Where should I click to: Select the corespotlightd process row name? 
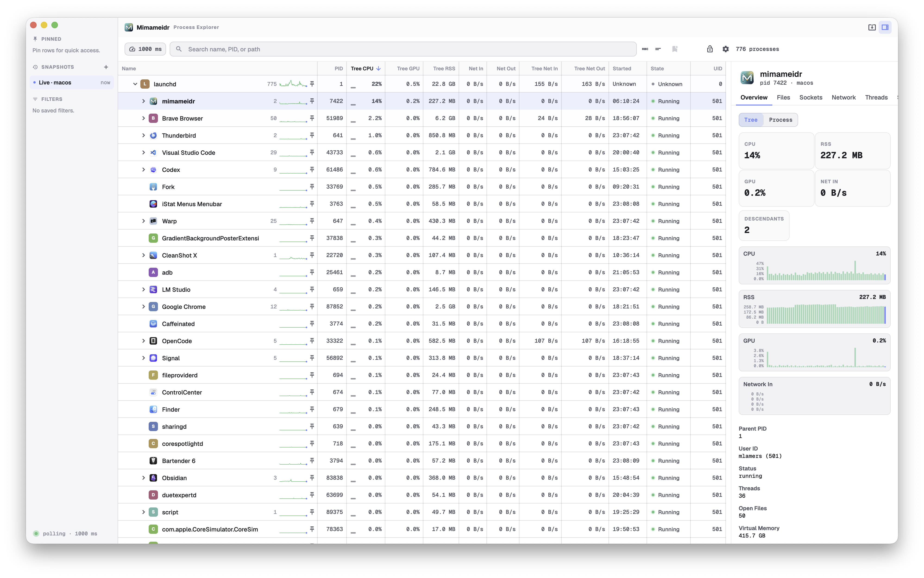tap(182, 444)
